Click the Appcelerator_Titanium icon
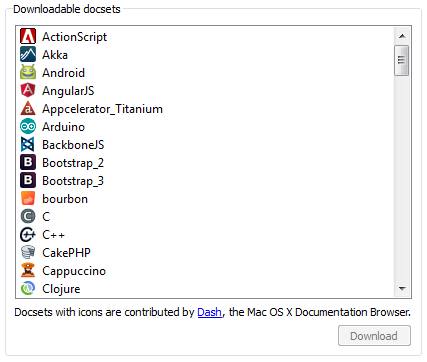427x362 pixels. (28, 109)
